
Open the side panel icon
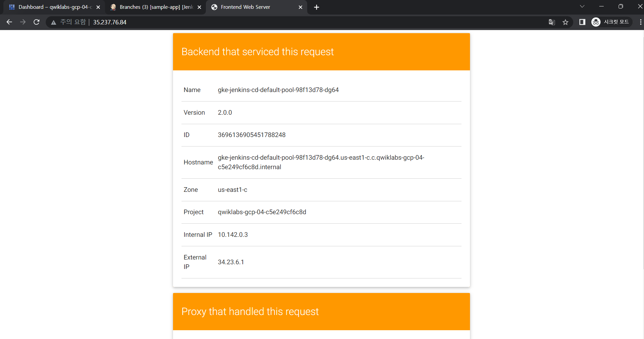coord(582,22)
